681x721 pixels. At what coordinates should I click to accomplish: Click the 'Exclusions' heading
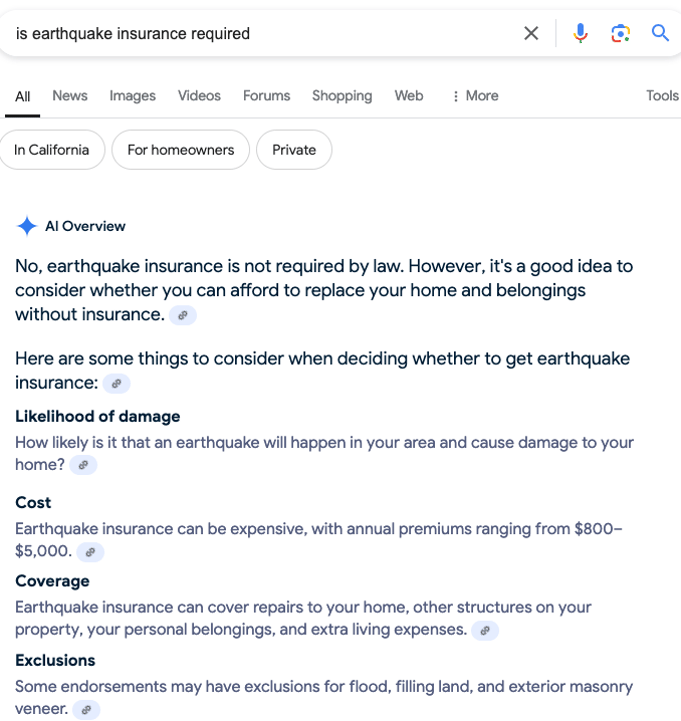coord(55,660)
